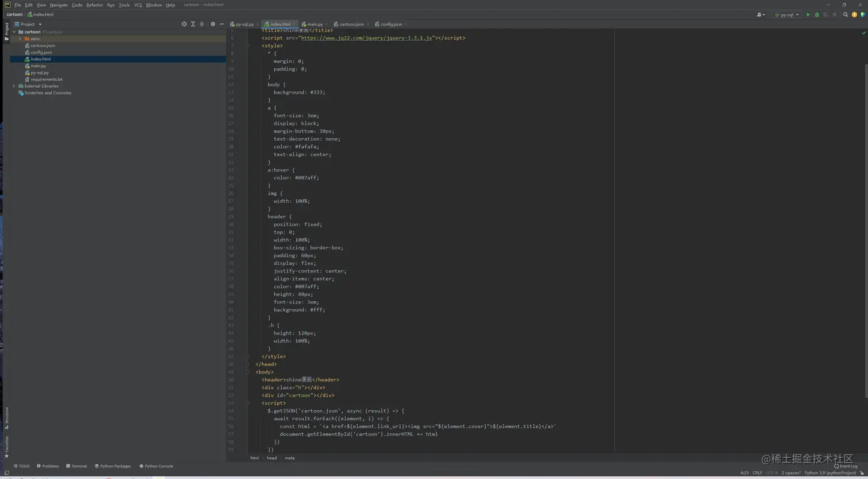Switch to the py-sql.py editor tab

point(244,24)
